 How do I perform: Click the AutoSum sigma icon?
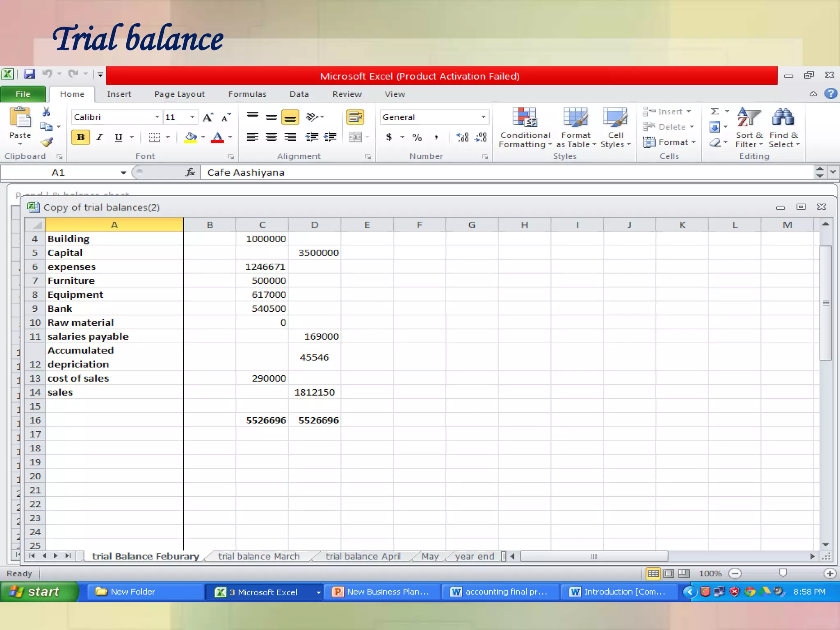pyautogui.click(x=715, y=111)
